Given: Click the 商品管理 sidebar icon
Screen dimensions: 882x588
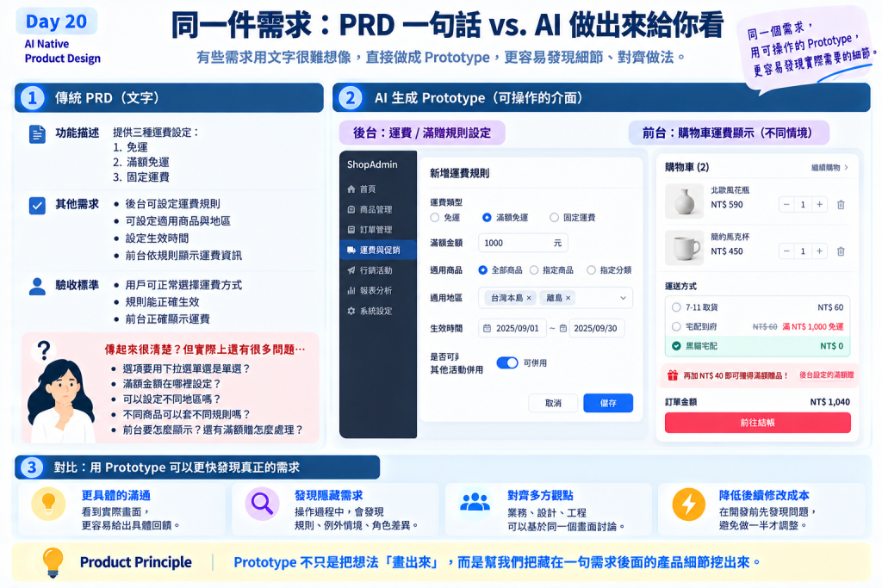Looking at the screenshot, I should [x=351, y=209].
